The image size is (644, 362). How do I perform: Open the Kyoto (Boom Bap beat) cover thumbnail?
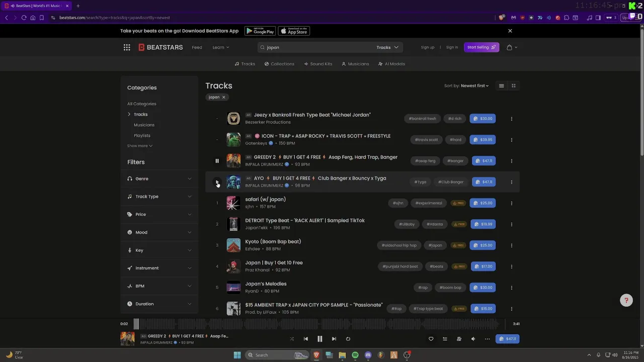click(x=233, y=245)
